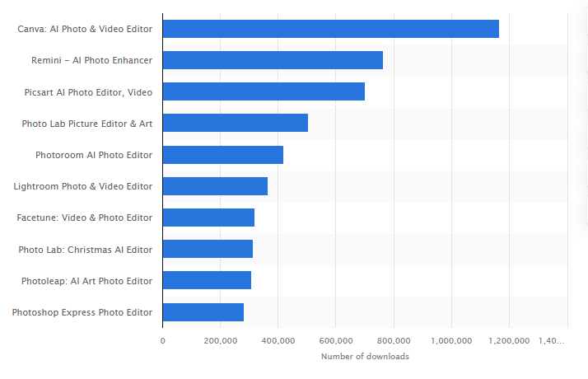Click the axis value "200,000"

click(221, 341)
